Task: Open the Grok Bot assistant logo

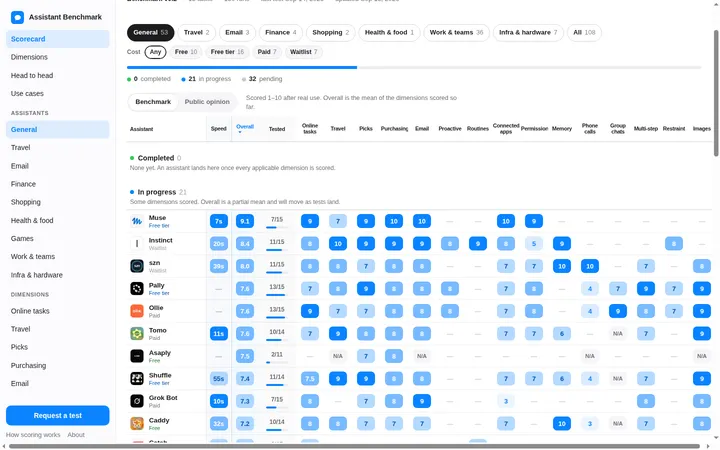Action: (x=137, y=401)
